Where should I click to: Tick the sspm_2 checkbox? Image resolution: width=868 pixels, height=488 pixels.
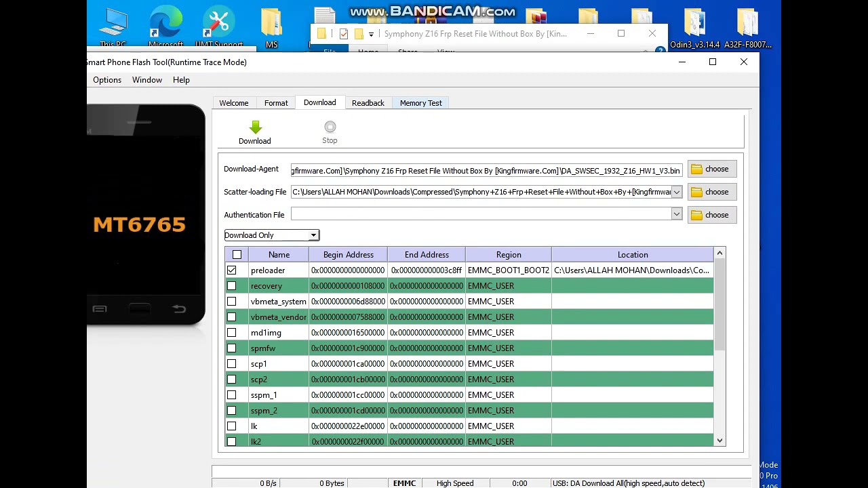click(232, 411)
